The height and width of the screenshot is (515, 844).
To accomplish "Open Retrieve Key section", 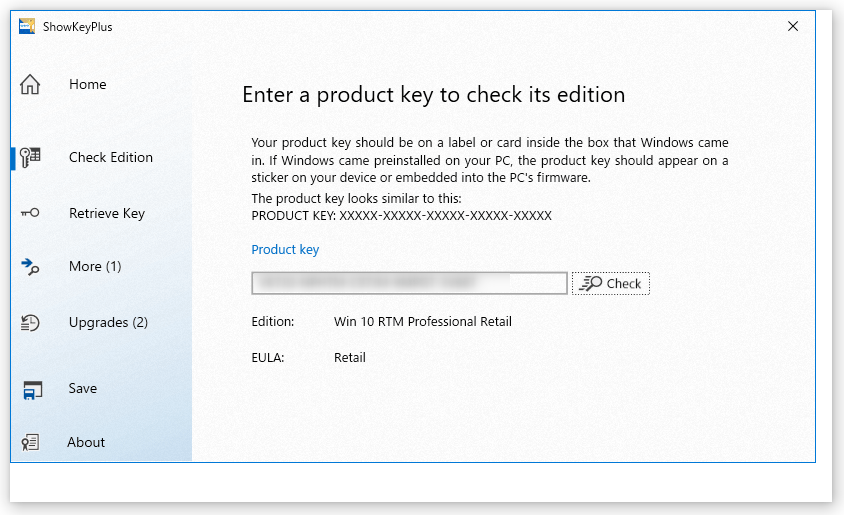I will [x=107, y=214].
